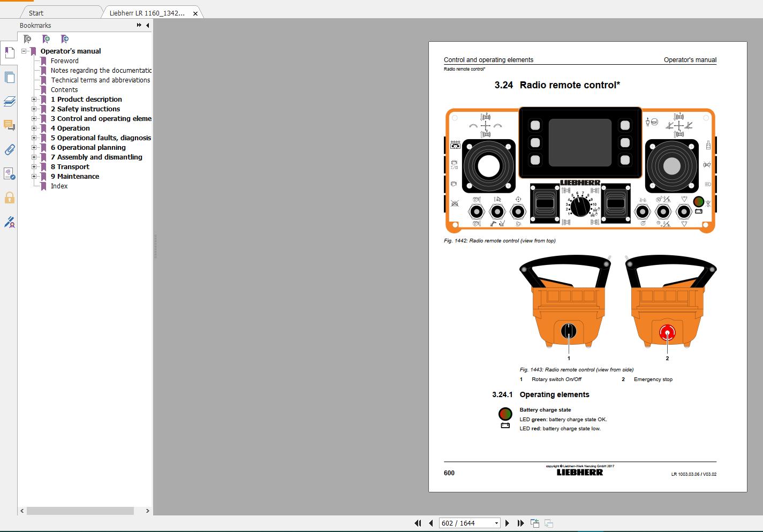This screenshot has height=532, width=763.
Task: Open the Layers panel icon
Action: (9, 101)
